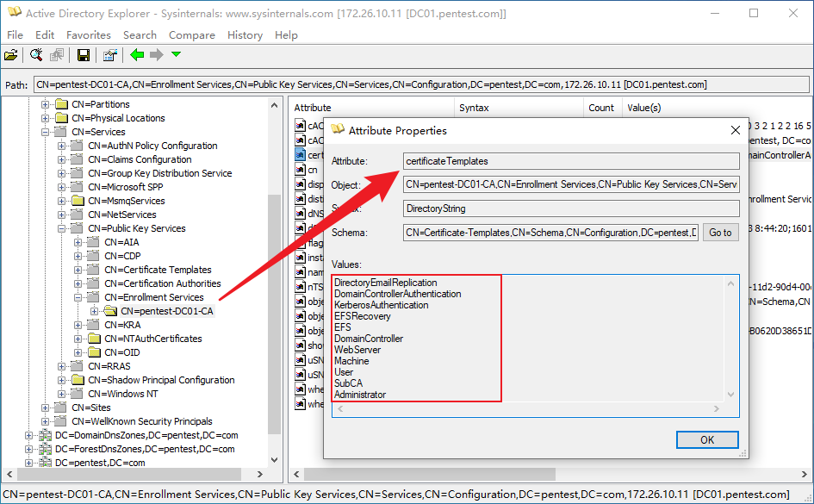Image resolution: width=814 pixels, height=504 pixels.
Task: Select the CN=NetServices tree item
Action: tap(122, 215)
